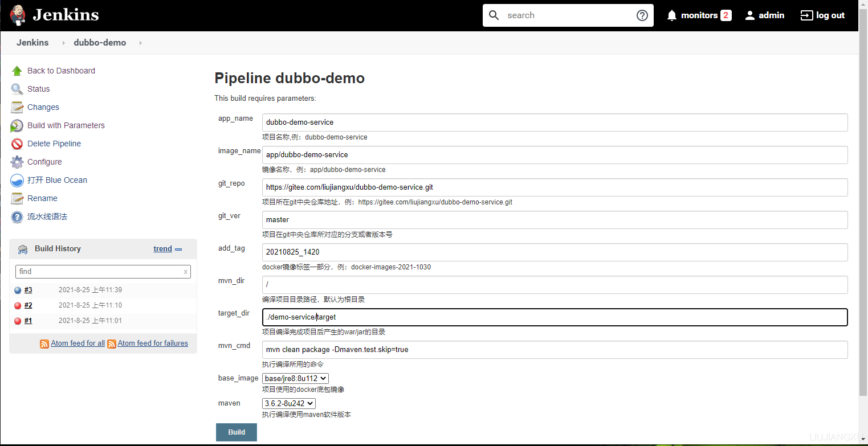Click the git_repo input field

pyautogui.click(x=555, y=187)
